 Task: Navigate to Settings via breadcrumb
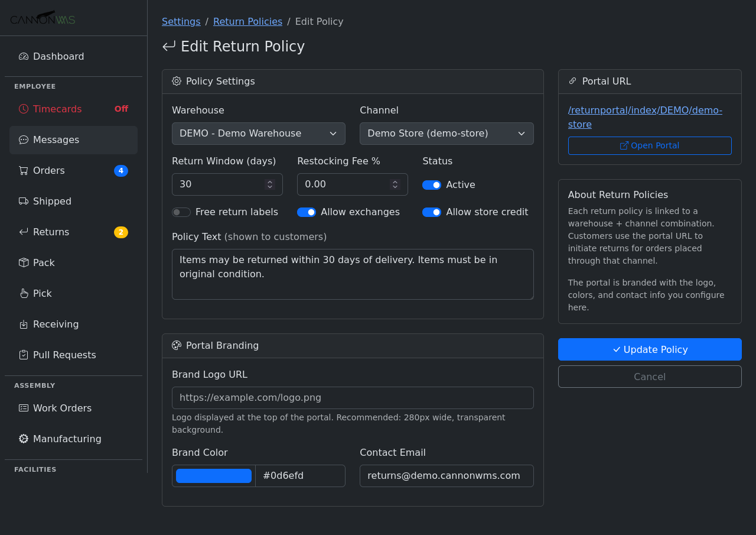[181, 21]
